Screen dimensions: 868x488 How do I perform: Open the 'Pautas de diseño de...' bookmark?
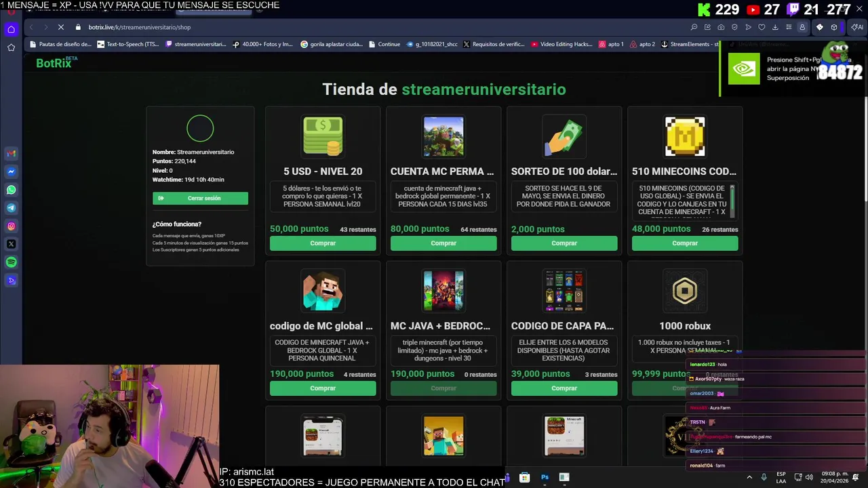(60, 44)
